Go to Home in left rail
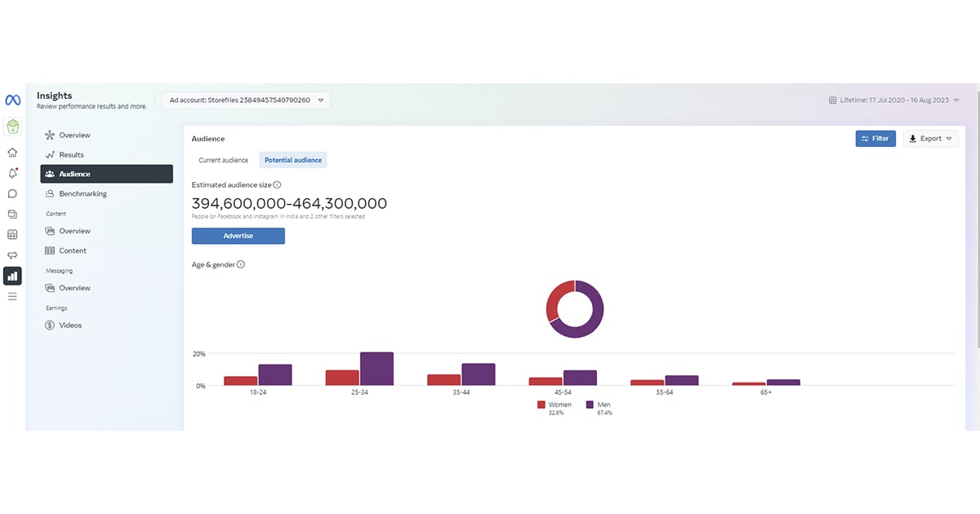Image resolution: width=980 pixels, height=514 pixels. coord(12,153)
